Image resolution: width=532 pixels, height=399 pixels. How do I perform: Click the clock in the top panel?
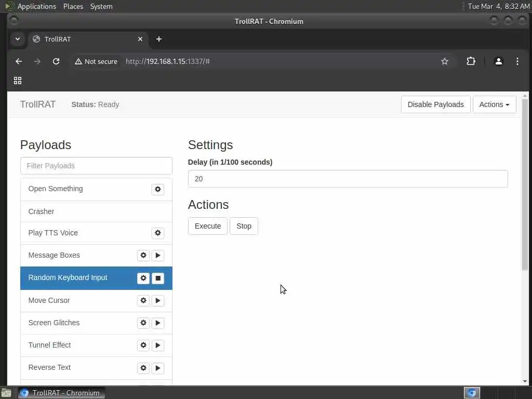coord(498,6)
